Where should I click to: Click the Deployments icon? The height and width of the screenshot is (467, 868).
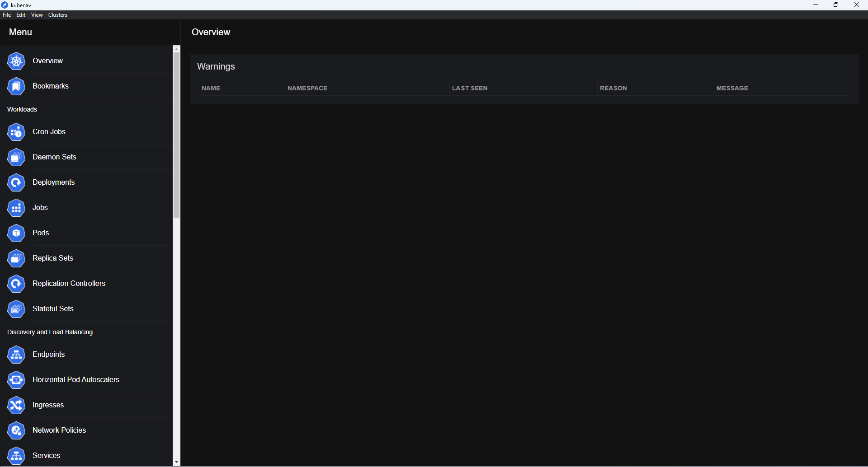tap(16, 182)
